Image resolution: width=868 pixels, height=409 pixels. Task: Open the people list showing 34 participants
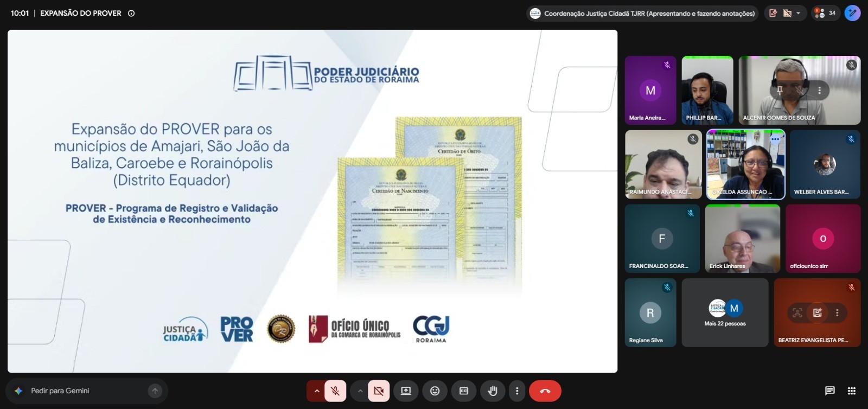[x=826, y=14]
